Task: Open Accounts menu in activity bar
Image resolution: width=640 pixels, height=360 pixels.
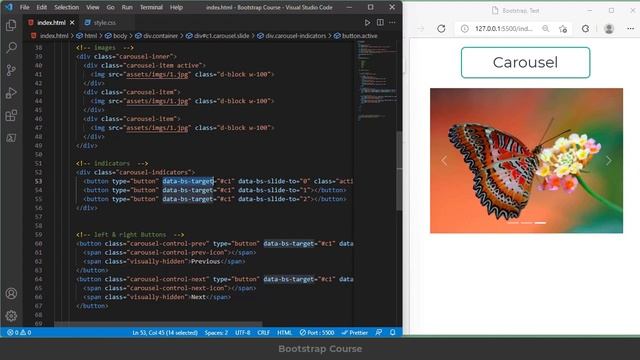Action: (11, 293)
